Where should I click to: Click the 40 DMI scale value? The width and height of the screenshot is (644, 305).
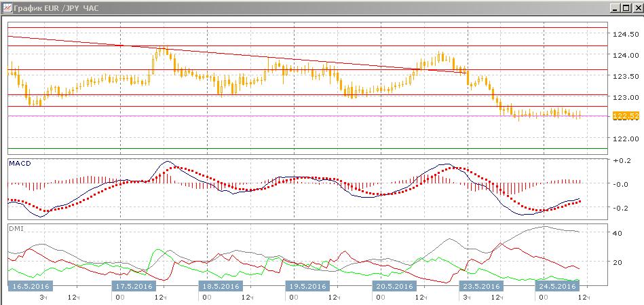coord(618,233)
